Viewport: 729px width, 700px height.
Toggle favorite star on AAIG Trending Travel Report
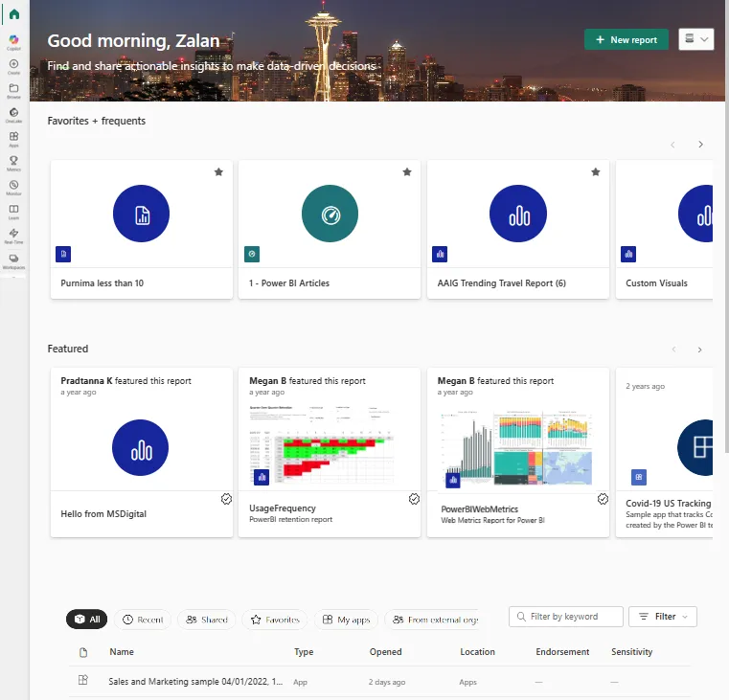pos(595,172)
